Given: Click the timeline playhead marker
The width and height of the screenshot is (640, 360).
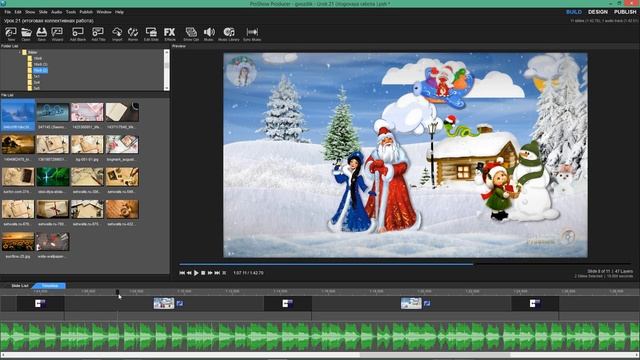Looking at the screenshot, I should tap(118, 292).
